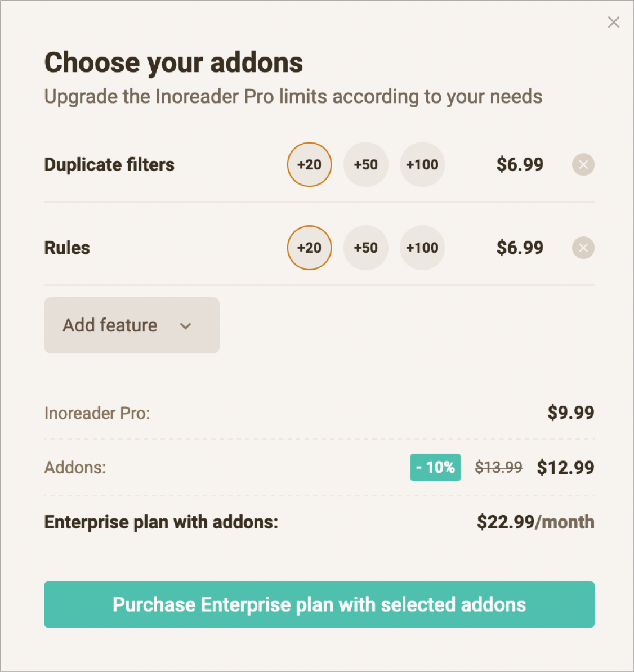Click the Duplicate filters $6.99 price

520,165
